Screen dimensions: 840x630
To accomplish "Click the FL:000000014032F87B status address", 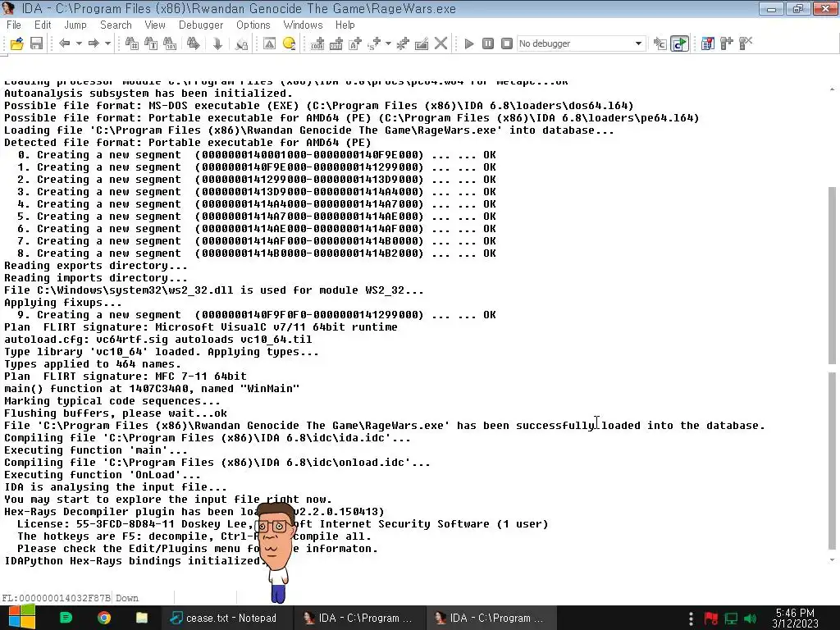I will click(57, 598).
